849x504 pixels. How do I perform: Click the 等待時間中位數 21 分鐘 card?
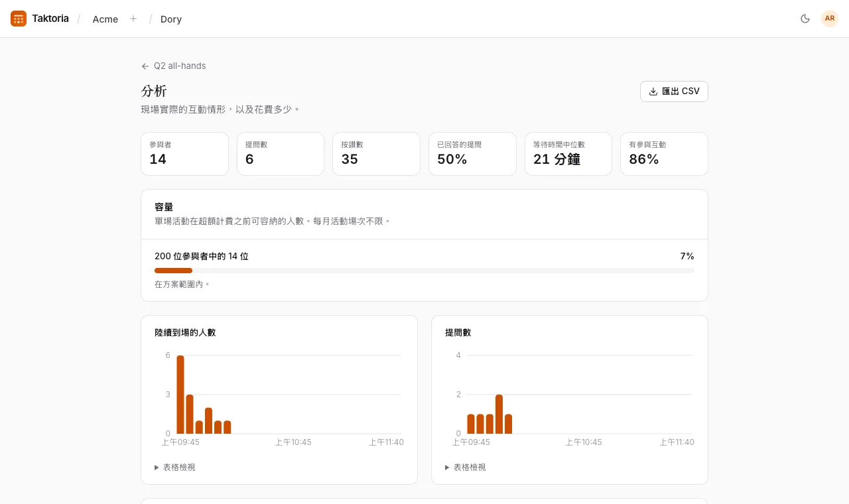[568, 154]
